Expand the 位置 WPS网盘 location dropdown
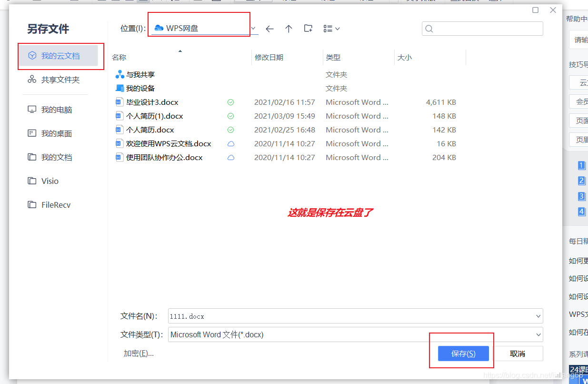588x384 pixels. coord(253,29)
